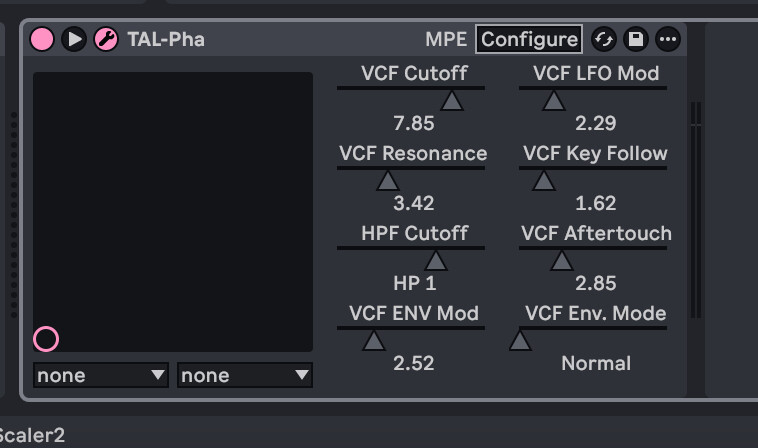The height and width of the screenshot is (448, 758).
Task: Save preset with the disk icon
Action: click(635, 39)
